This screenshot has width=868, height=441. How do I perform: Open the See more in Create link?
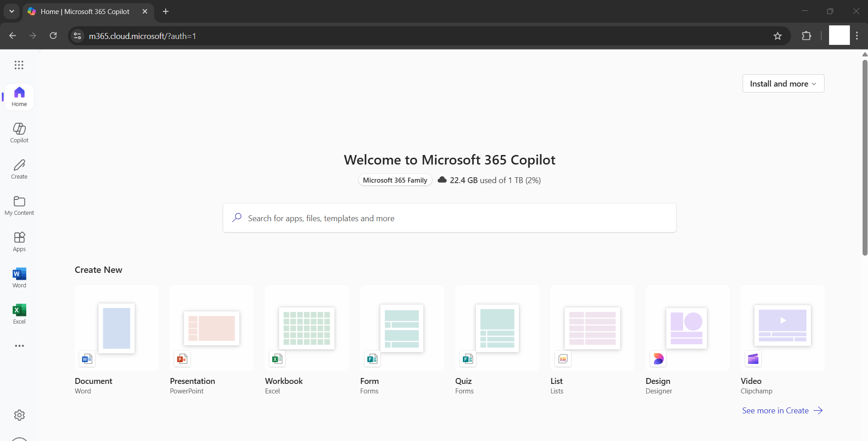point(782,410)
